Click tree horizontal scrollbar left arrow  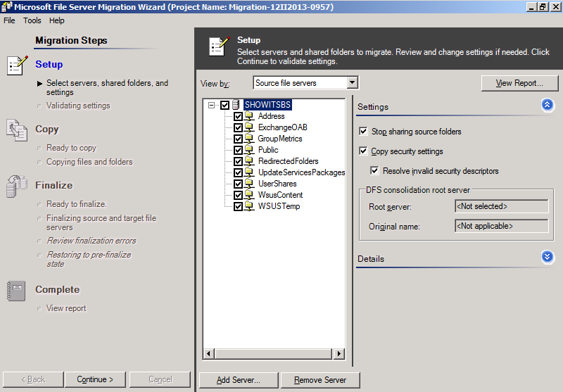(x=208, y=354)
